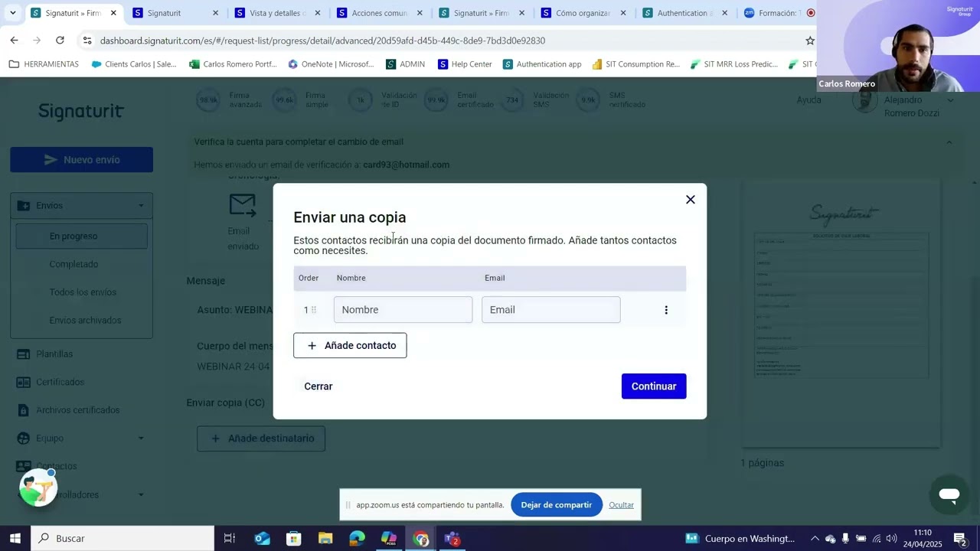The width and height of the screenshot is (980, 551).
Task: Click the Certificados icon in sidebar
Action: click(x=23, y=382)
